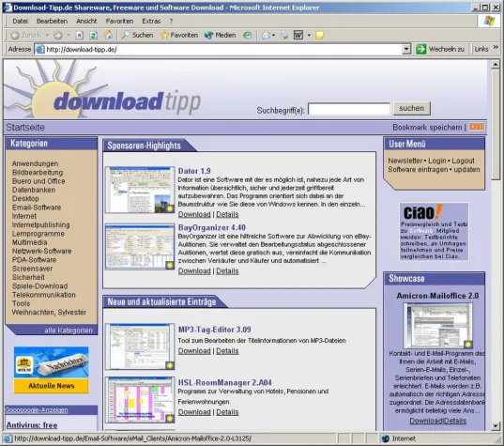Open Details link for BayOrganizer 4.40
Viewport: 504px width, 446px height.
coord(227,270)
